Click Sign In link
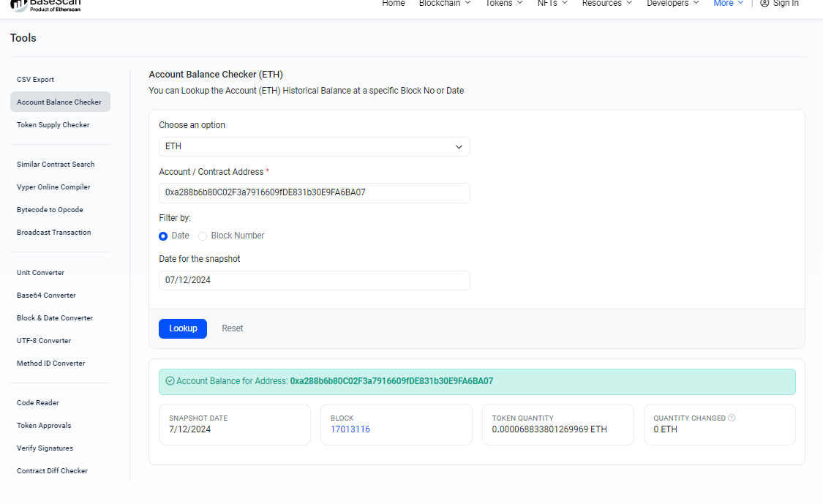The image size is (823, 504). click(786, 3)
